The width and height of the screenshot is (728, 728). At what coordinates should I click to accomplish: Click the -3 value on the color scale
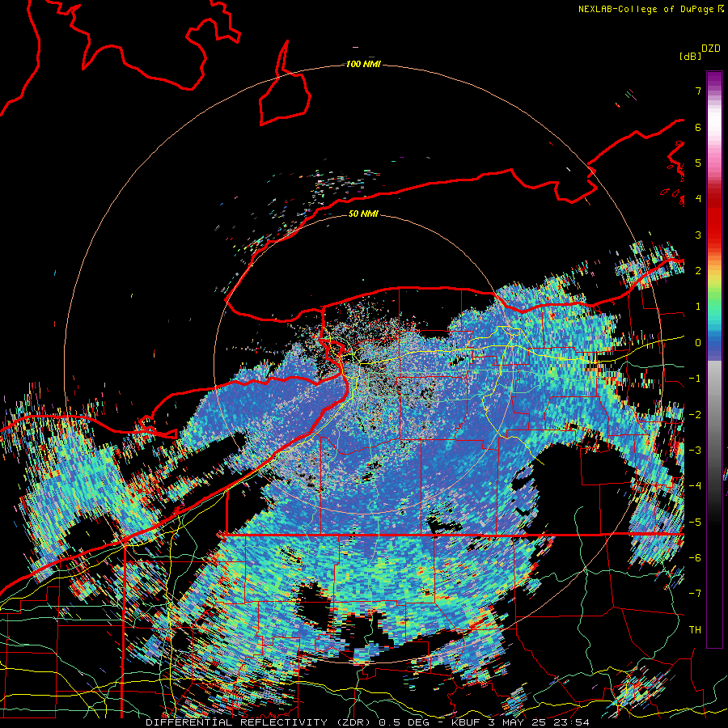point(695,451)
